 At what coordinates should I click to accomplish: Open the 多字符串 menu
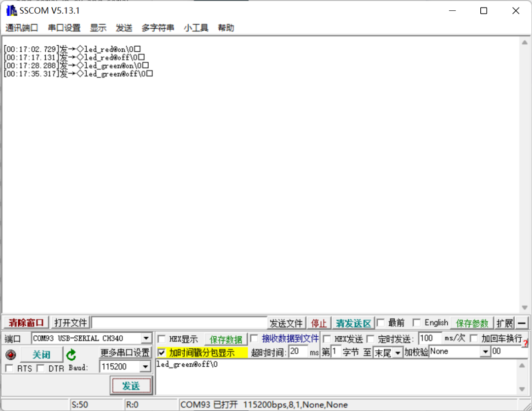click(157, 28)
